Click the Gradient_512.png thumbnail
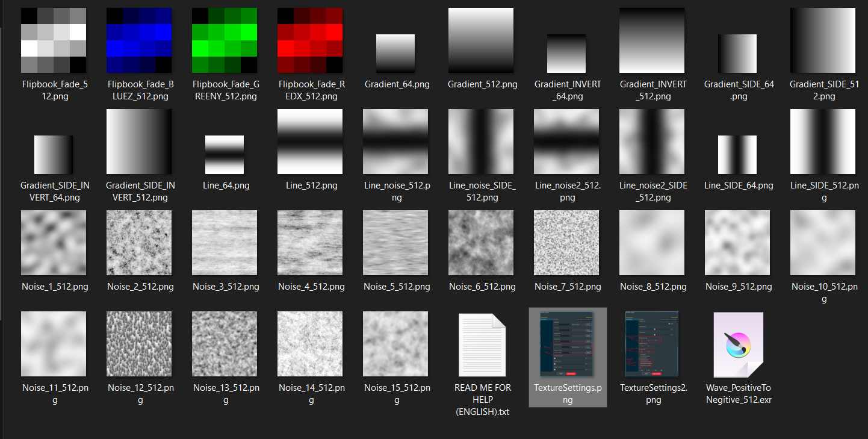The height and width of the screenshot is (439, 868). coord(481,40)
